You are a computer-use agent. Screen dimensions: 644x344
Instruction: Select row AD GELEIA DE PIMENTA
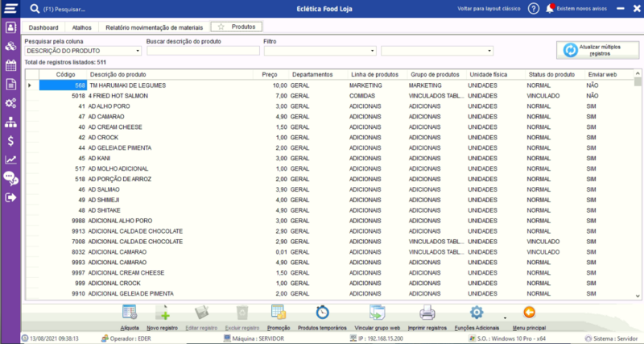(x=329, y=148)
